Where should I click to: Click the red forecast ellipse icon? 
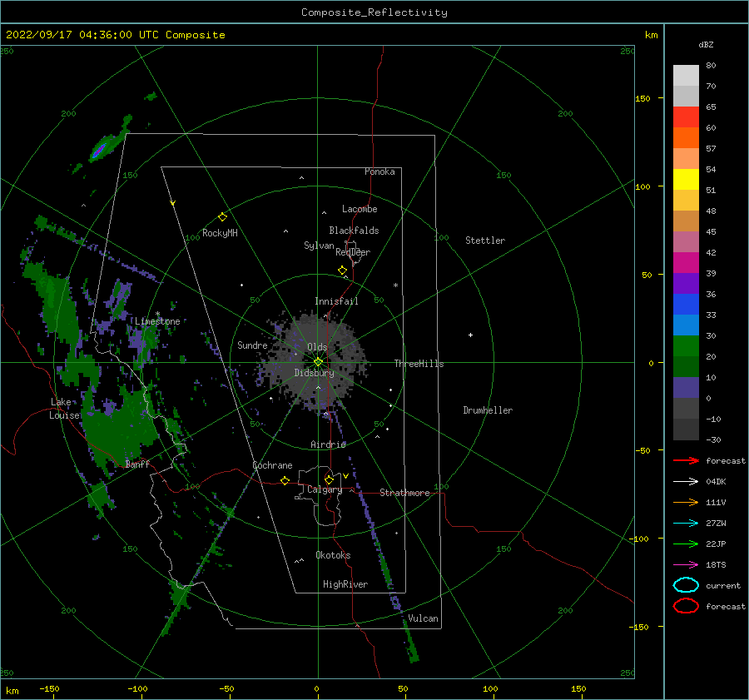click(x=686, y=606)
